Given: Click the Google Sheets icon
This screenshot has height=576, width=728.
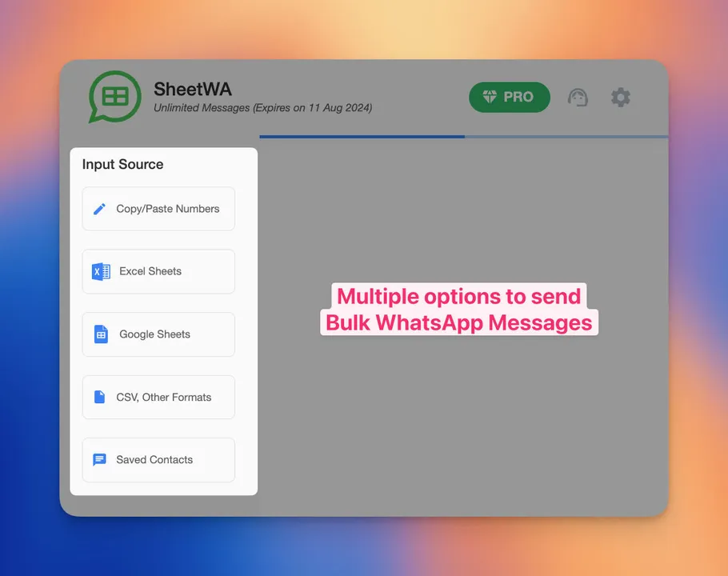Looking at the screenshot, I should click(99, 334).
